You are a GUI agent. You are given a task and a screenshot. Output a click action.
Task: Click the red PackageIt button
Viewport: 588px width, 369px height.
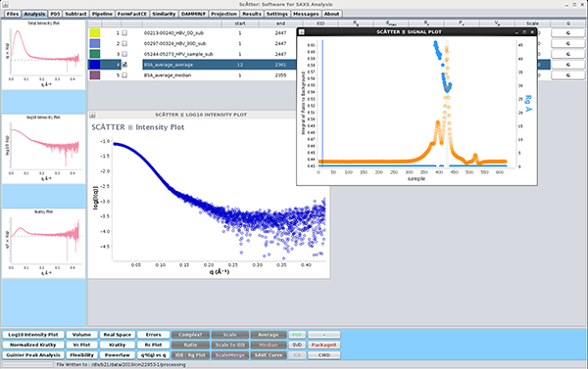(324, 346)
